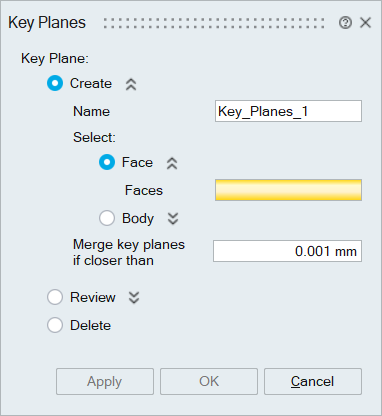Viewport: 382px width, 416px height.
Task: Activate the yellow Faces selection box
Action: [x=288, y=190]
